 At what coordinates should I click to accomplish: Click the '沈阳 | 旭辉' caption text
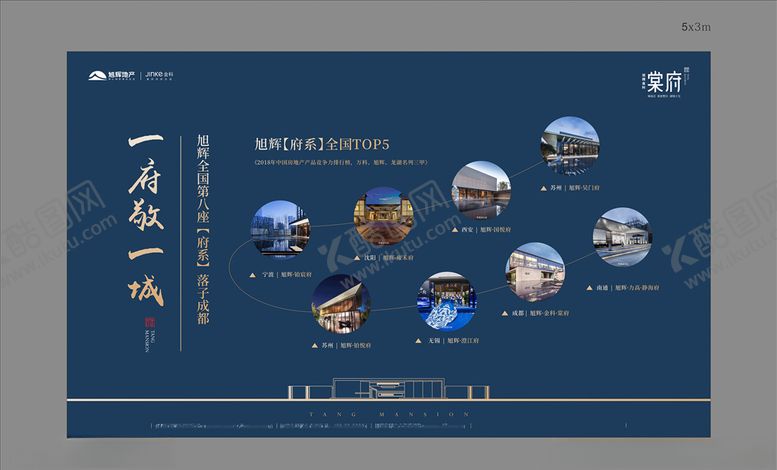[389, 258]
